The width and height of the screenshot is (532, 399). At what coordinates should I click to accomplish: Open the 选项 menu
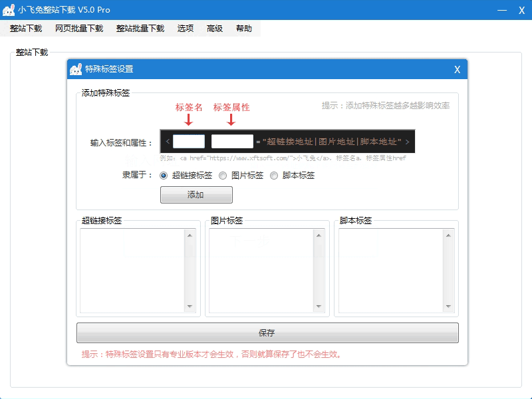click(186, 29)
